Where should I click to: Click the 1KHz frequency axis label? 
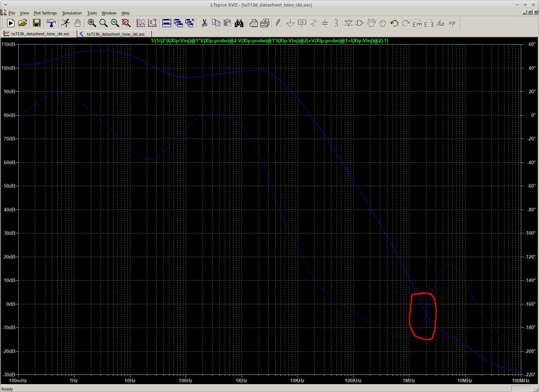pos(241,380)
